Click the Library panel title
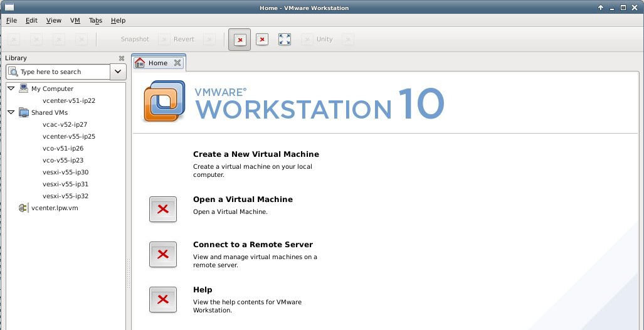Image resolution: width=644 pixels, height=330 pixels. click(16, 58)
